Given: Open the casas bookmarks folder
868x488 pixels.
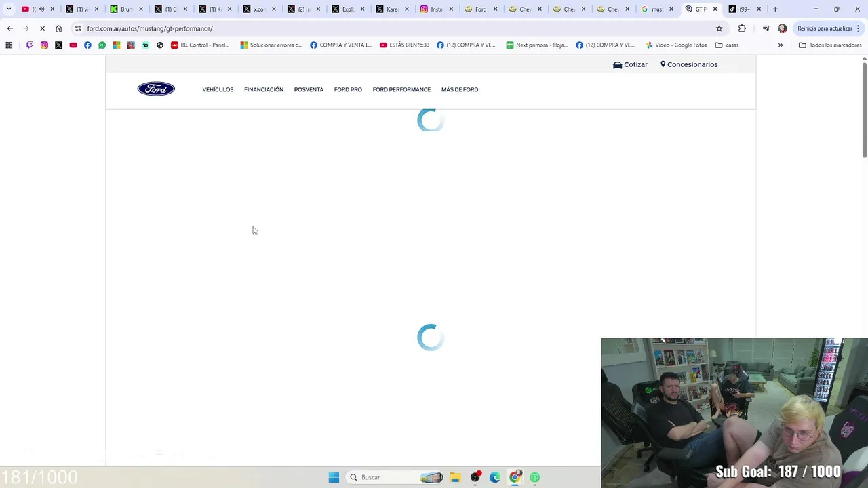Looking at the screenshot, I should tap(727, 45).
